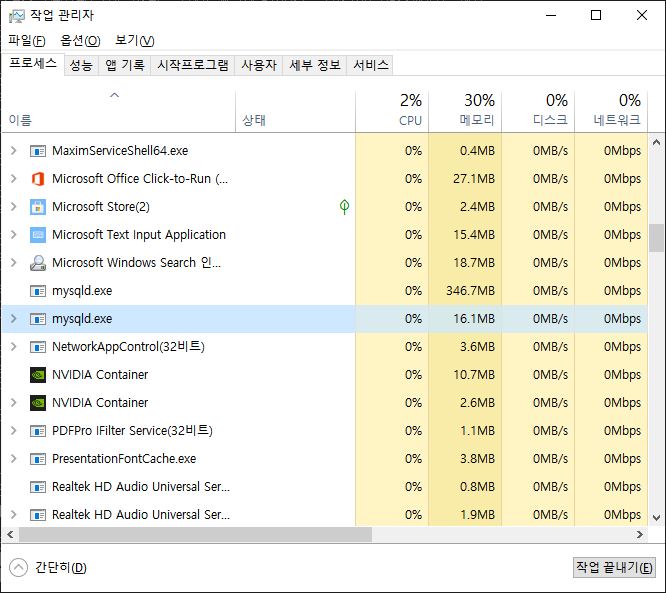The height and width of the screenshot is (593, 666).
Task: Click the MaximServiceShell64.exe process icon
Action: click(38, 151)
